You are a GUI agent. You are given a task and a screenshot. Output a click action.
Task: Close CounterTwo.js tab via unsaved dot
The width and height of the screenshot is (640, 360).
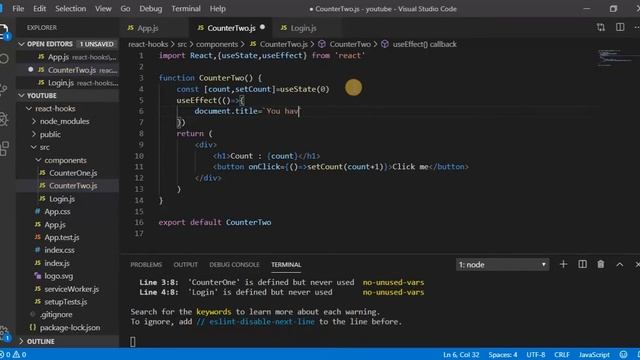pos(262,27)
